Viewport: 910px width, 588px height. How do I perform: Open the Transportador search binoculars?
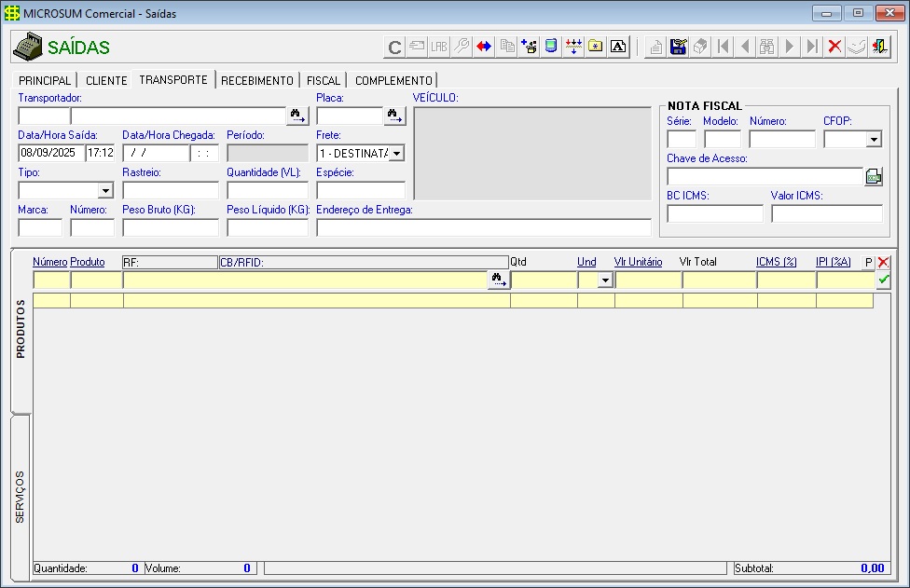[298, 116]
